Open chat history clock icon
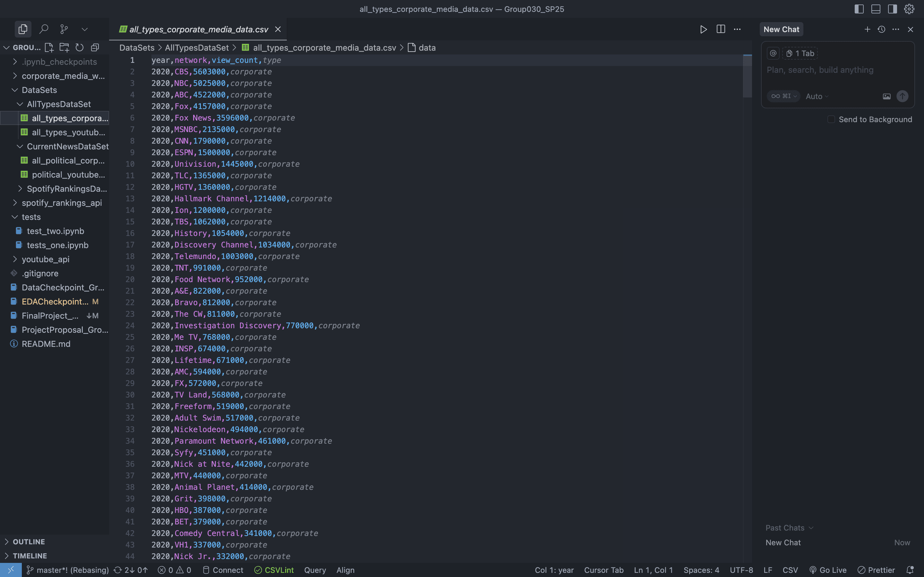Viewport: 924px width, 577px height. click(881, 29)
